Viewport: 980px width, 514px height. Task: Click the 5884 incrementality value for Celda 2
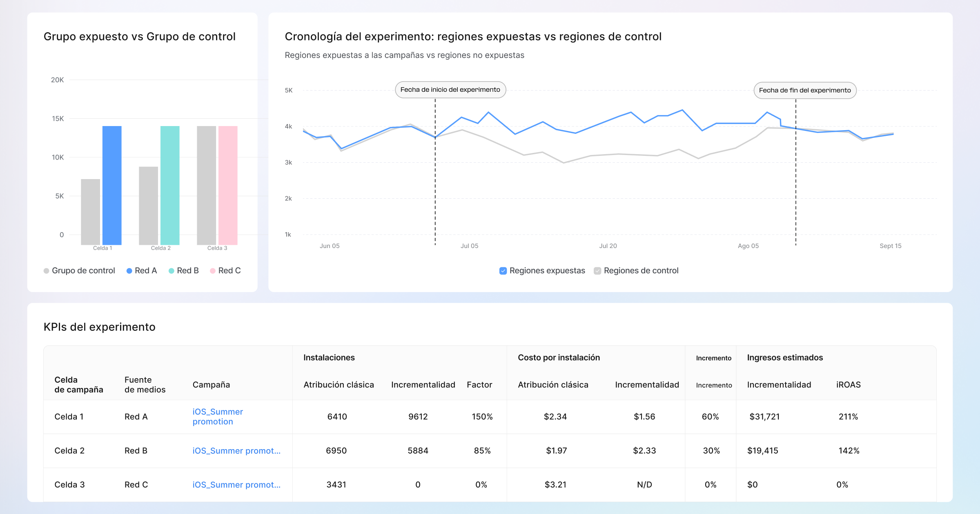[x=418, y=451]
